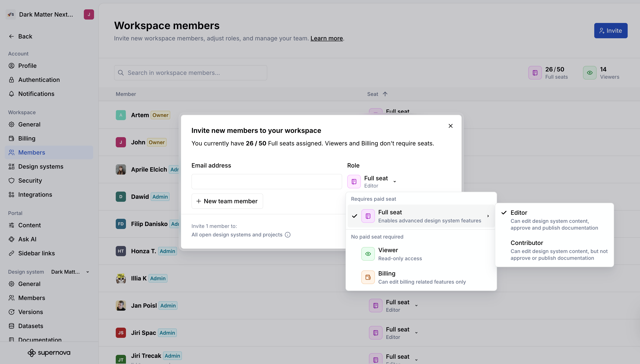This screenshot has height=364, width=640.
Task: Go to Design systems settings
Action: 40,166
